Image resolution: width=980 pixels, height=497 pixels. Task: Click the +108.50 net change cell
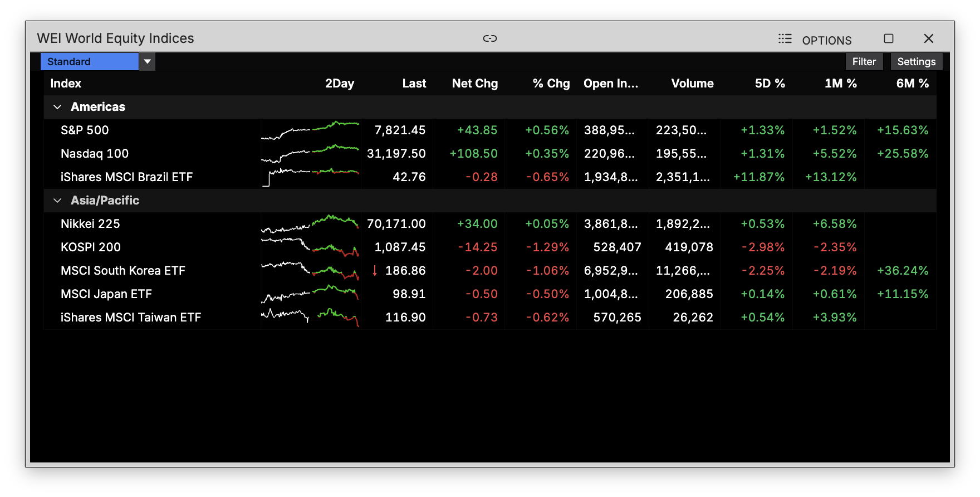[473, 154]
